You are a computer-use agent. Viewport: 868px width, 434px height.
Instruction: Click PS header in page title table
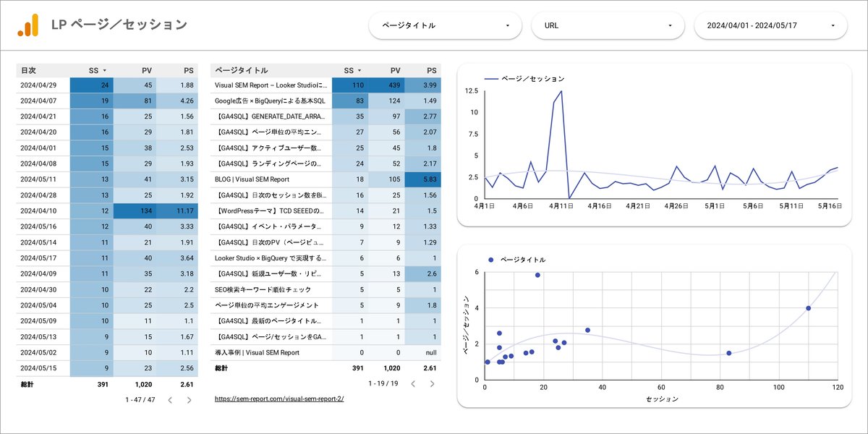pos(432,70)
